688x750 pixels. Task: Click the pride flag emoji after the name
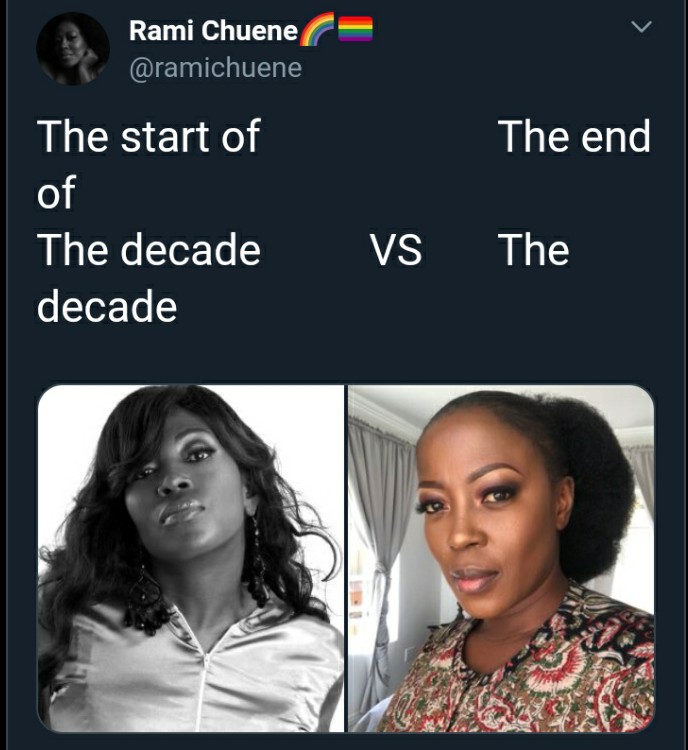(x=355, y=29)
